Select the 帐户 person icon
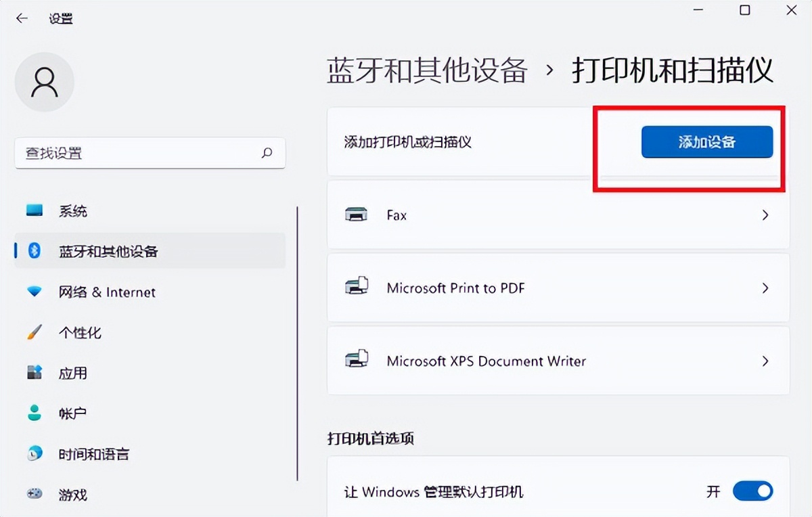Screen dimensions: 812x517 click(x=34, y=413)
